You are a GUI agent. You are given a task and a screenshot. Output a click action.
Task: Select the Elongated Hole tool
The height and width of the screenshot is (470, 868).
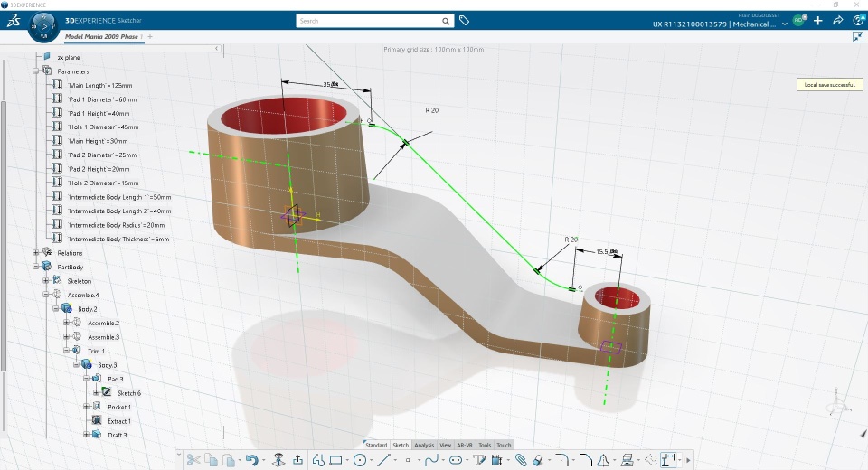[456, 460]
